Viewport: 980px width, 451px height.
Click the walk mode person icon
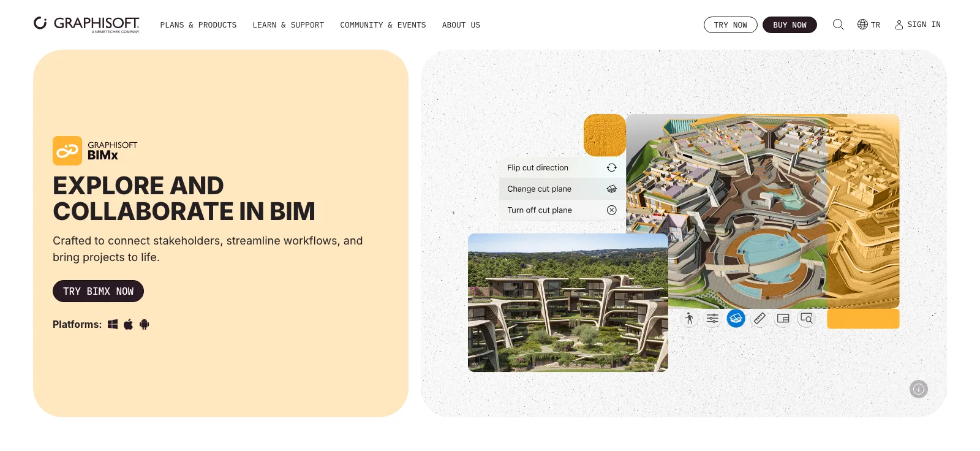coord(689,319)
